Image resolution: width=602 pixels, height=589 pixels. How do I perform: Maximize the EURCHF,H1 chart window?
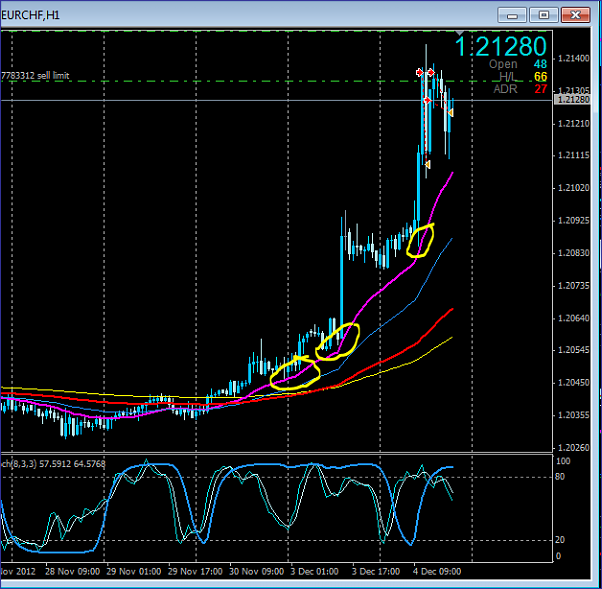point(544,15)
